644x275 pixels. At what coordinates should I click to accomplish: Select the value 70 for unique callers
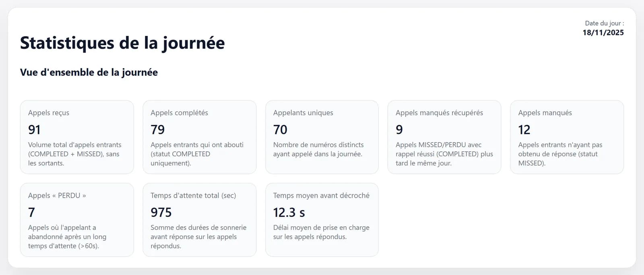280,130
